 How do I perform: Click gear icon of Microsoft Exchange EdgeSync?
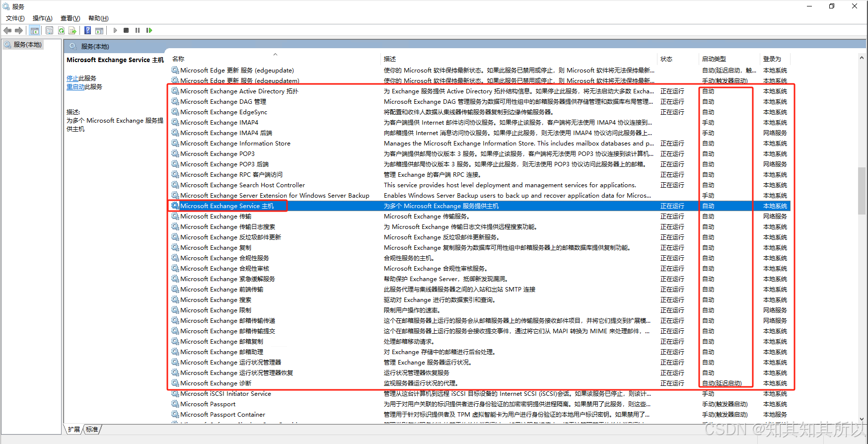(x=175, y=112)
